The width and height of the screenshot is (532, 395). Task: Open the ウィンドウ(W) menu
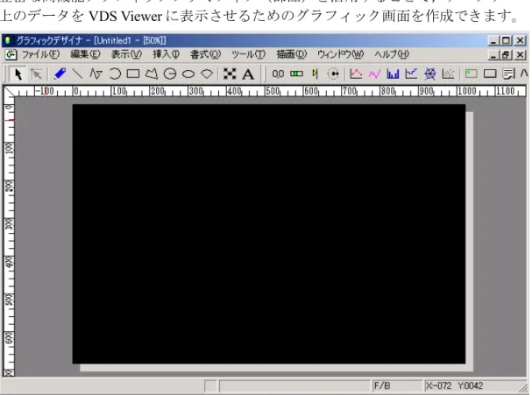[340, 54]
